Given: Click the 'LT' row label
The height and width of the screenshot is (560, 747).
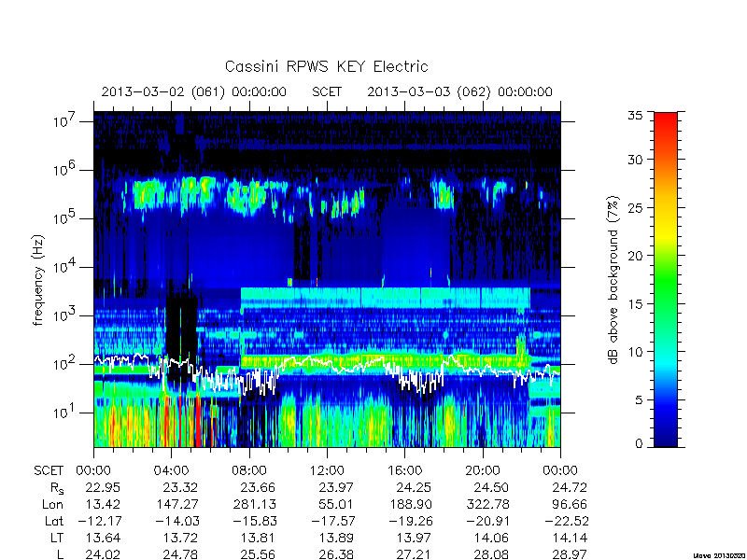Looking at the screenshot, I should point(56,539).
